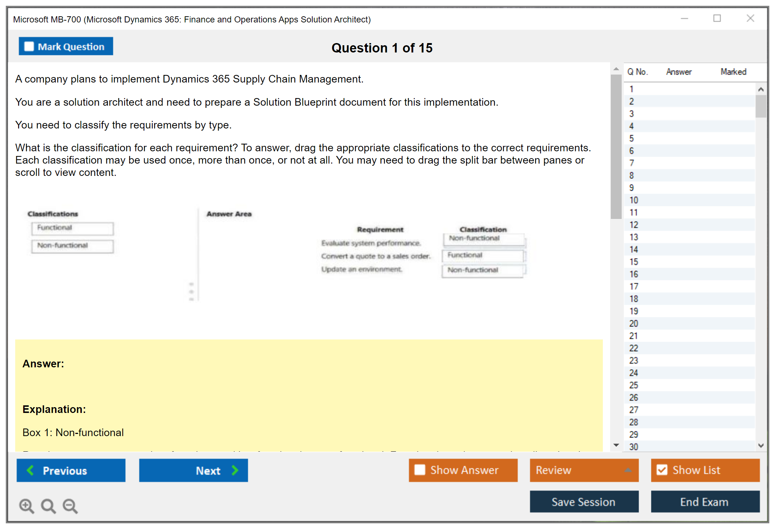Click the End Exam button
778x532 pixels.
point(705,502)
